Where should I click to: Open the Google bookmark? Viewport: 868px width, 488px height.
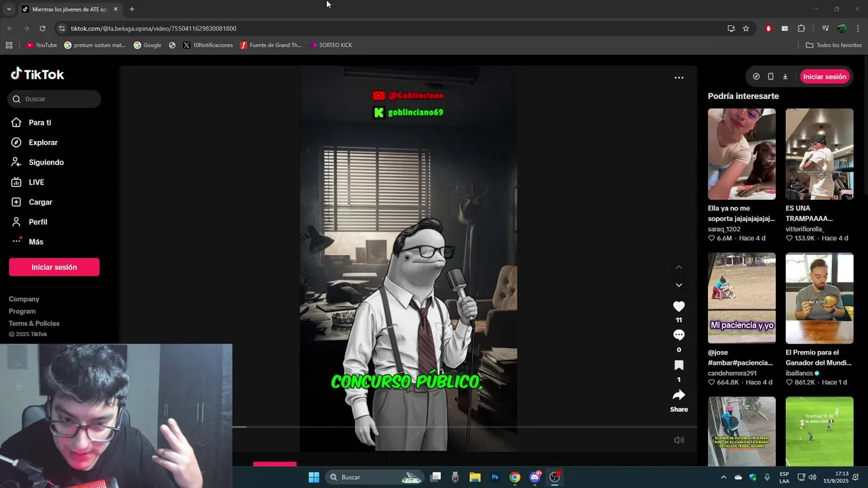(147, 45)
